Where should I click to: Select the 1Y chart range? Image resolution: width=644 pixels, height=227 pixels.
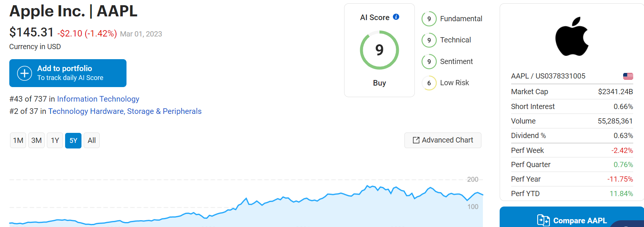[55, 140]
